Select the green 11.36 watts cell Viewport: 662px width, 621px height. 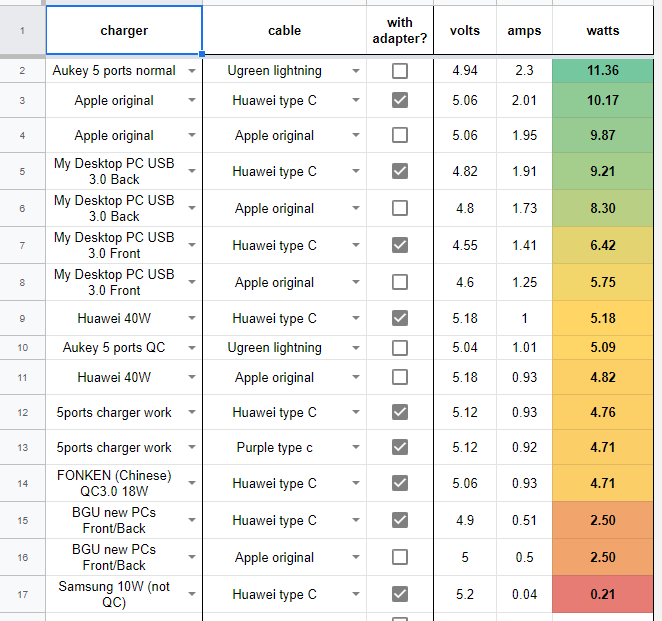tap(602, 71)
